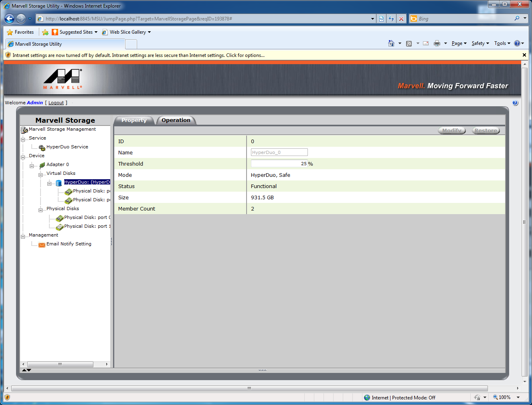Click the browser Forward arrow button
This screenshot has width=532, height=405.
(21, 18)
